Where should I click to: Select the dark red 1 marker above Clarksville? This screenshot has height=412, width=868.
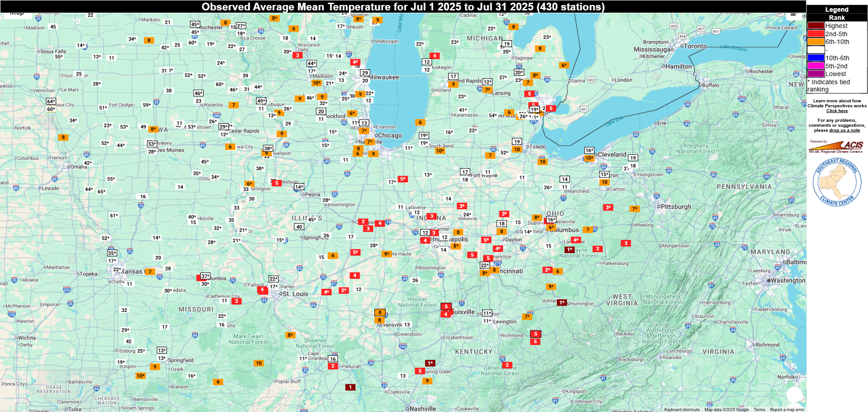(350, 387)
